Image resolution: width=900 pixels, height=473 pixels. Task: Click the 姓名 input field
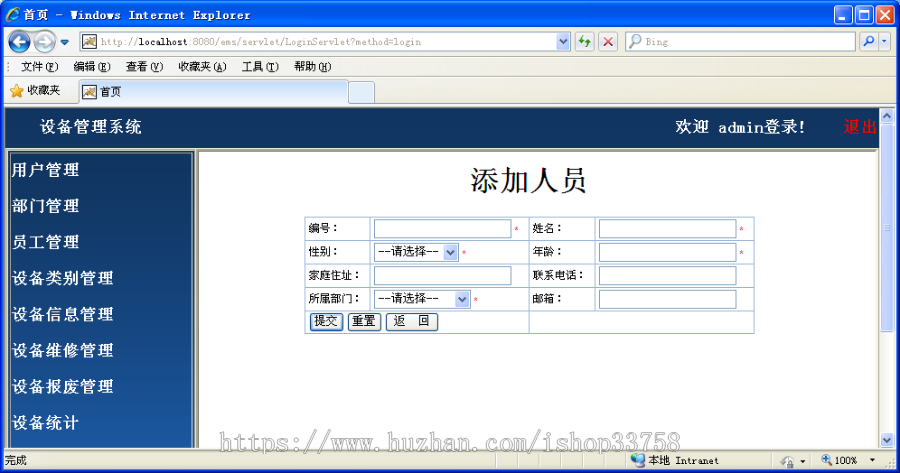point(668,228)
